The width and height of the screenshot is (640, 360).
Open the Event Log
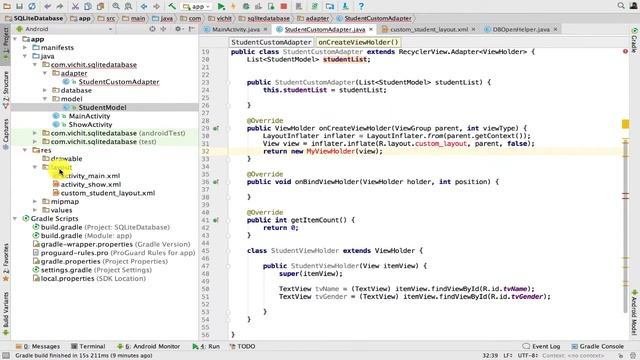click(x=541, y=346)
